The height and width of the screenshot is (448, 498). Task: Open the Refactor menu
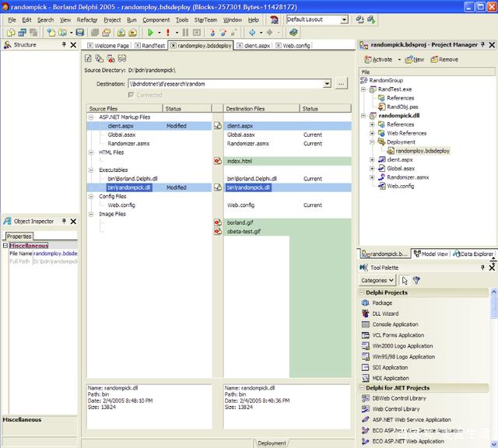[87, 19]
